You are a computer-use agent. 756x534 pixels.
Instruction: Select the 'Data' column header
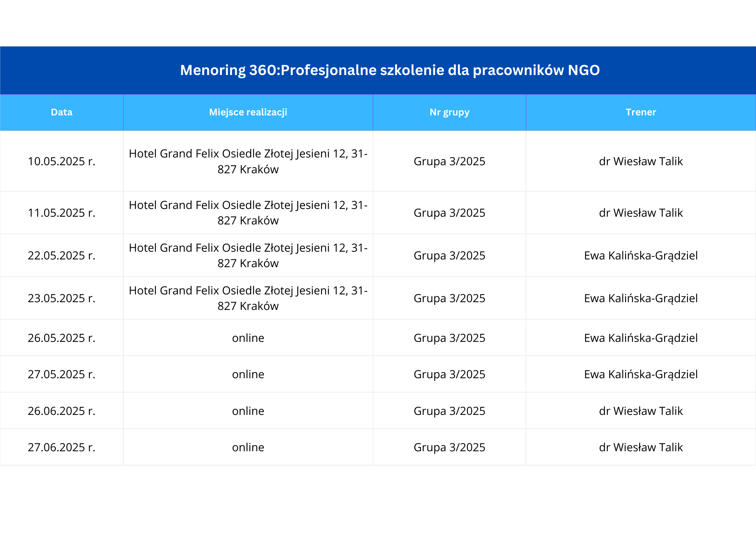pyautogui.click(x=62, y=112)
